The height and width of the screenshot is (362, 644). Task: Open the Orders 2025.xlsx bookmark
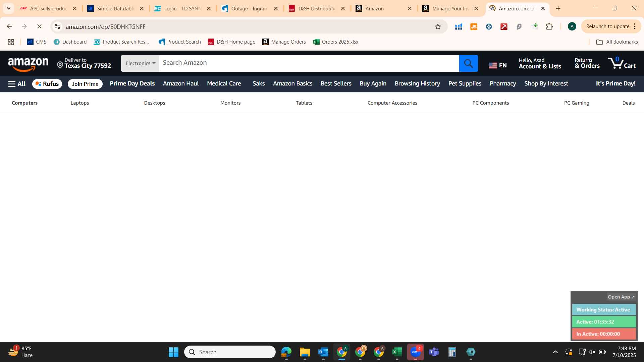tap(335, 42)
